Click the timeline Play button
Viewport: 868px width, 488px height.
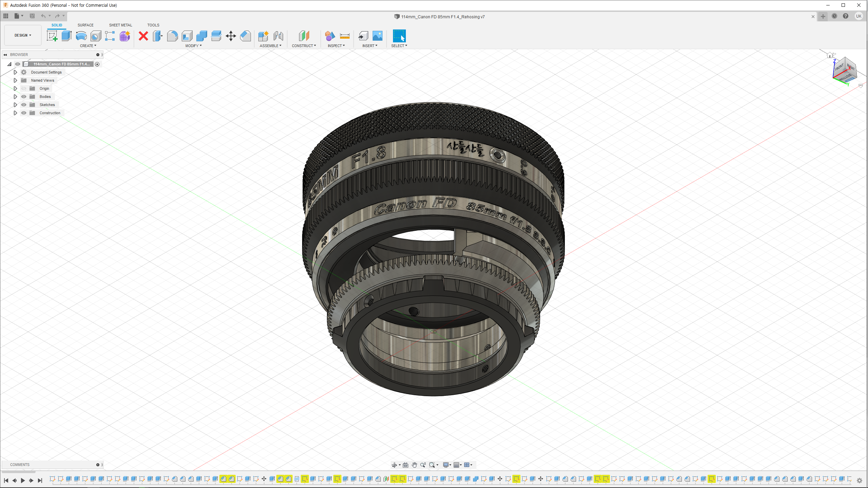pos(23,480)
